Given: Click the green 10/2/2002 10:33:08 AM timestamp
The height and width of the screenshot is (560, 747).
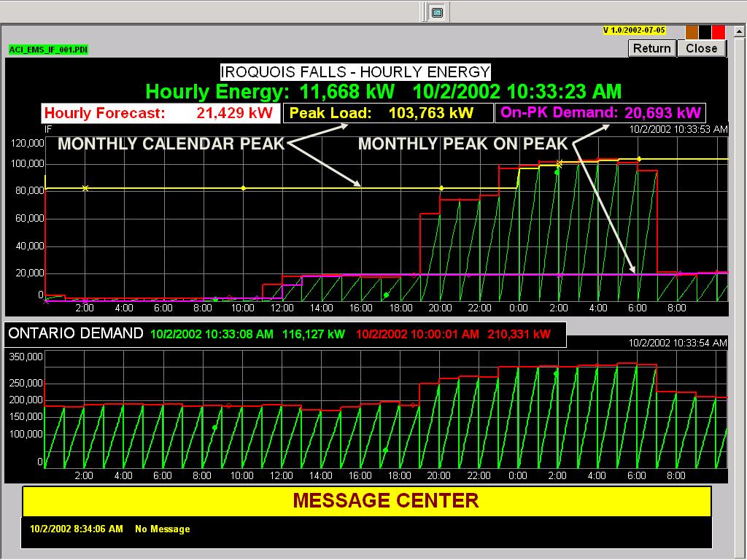Looking at the screenshot, I should [212, 334].
